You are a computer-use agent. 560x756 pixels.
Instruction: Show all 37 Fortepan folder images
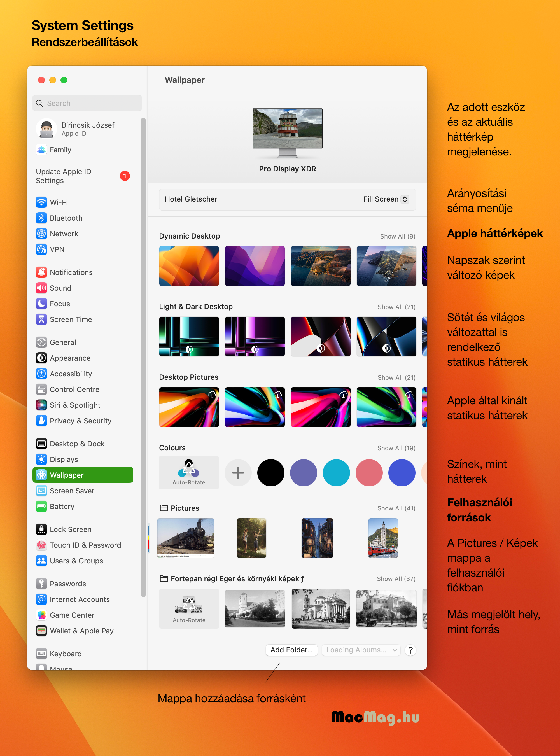click(x=396, y=579)
